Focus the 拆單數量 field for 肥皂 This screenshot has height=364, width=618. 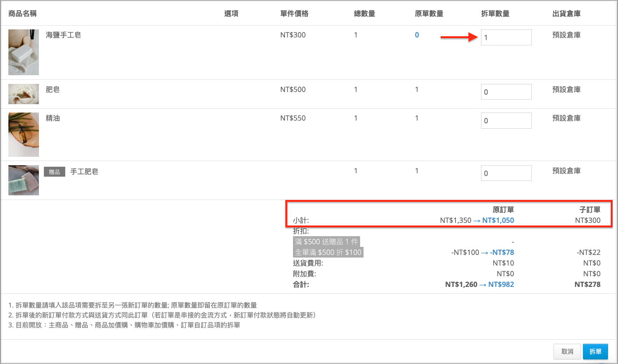click(x=506, y=92)
